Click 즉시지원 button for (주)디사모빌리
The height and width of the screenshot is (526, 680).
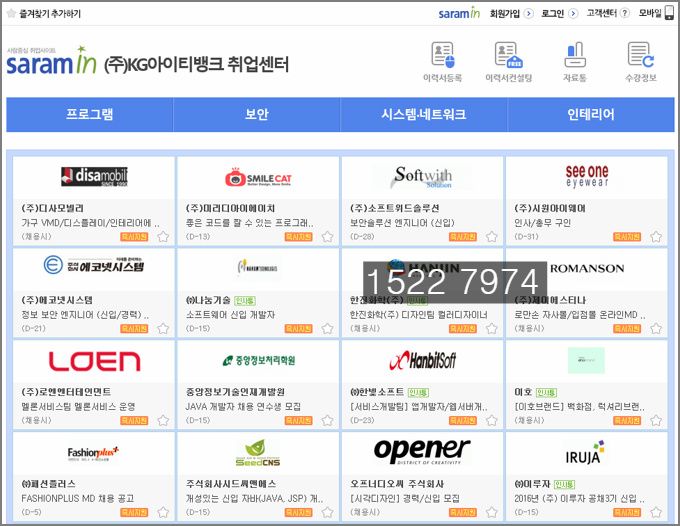point(134,237)
